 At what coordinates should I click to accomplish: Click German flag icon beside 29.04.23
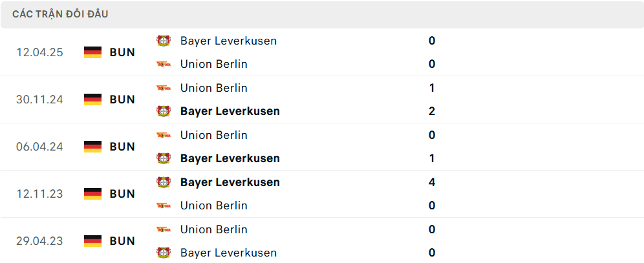tap(93, 241)
